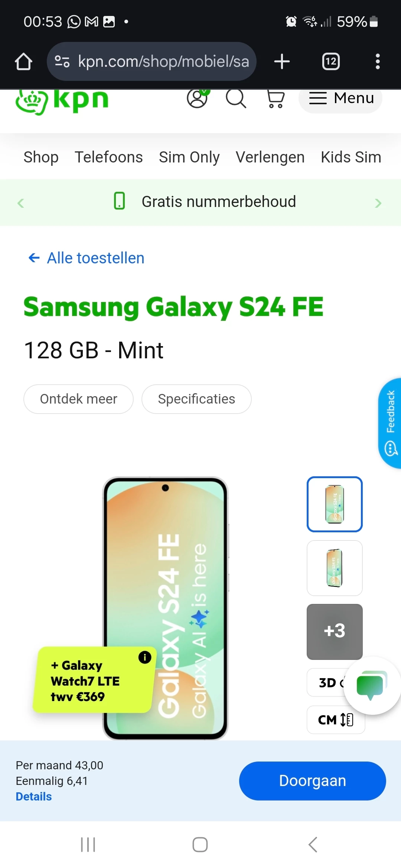The image size is (401, 868).
Task: Switch to the Sim Only tab
Action: (189, 157)
